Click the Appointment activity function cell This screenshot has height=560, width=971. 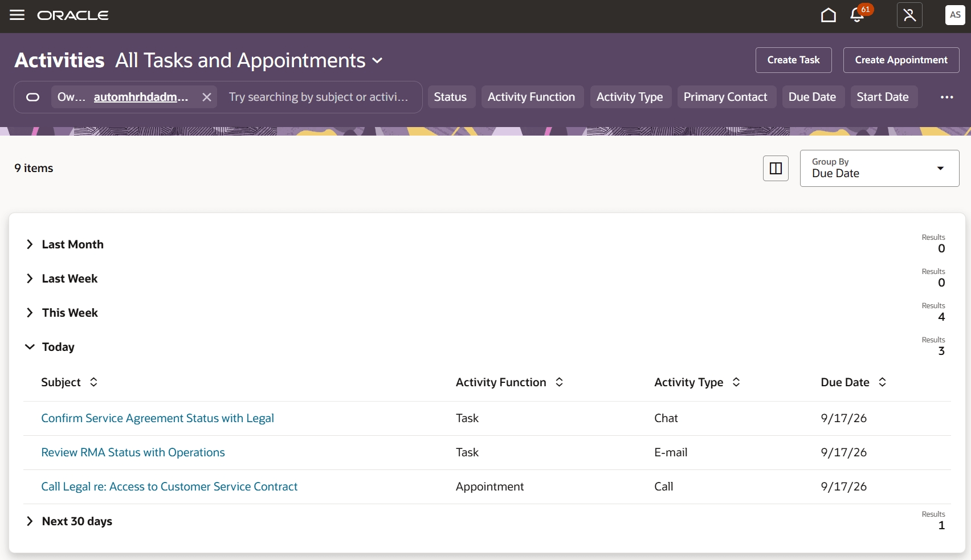[x=489, y=487]
